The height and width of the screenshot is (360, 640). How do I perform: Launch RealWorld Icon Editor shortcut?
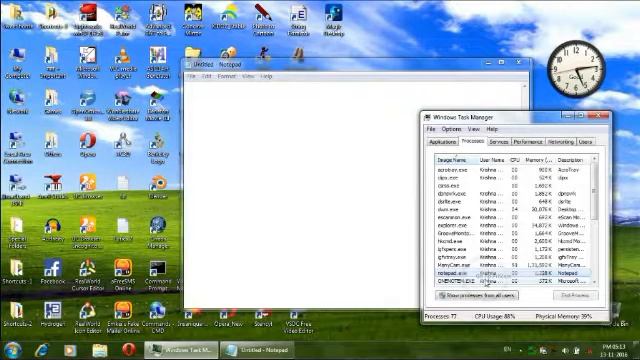[88, 317]
